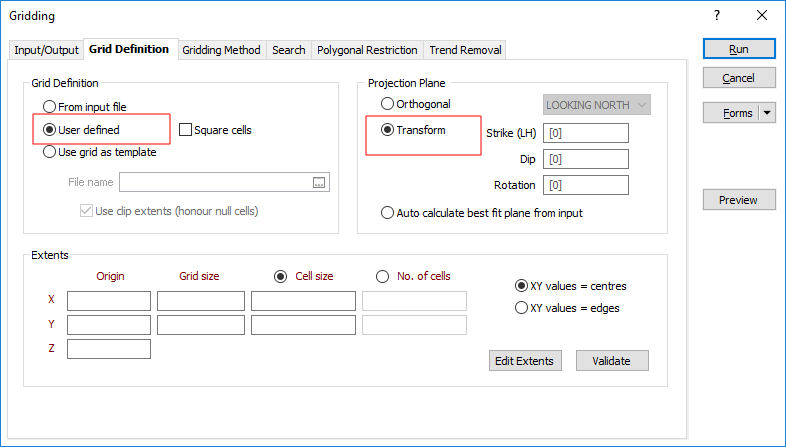This screenshot has height=447, width=786.
Task: Go to the Trend Removal tab
Action: click(x=465, y=50)
